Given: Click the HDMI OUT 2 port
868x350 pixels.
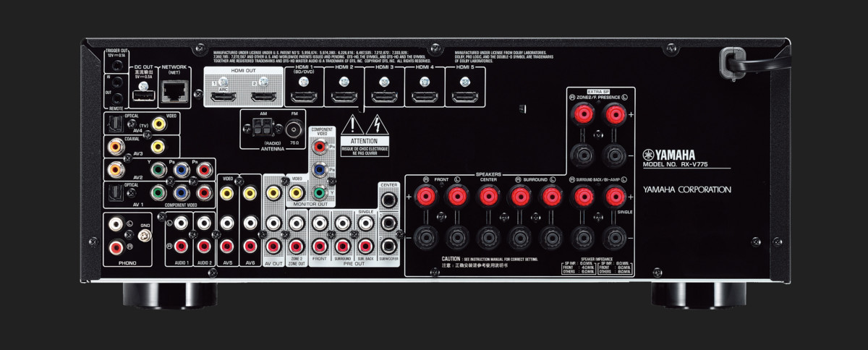Looking at the screenshot, I should 263,95.
